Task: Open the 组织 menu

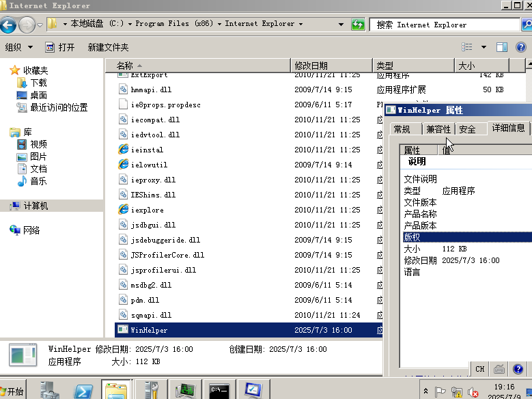Action: 19,47
